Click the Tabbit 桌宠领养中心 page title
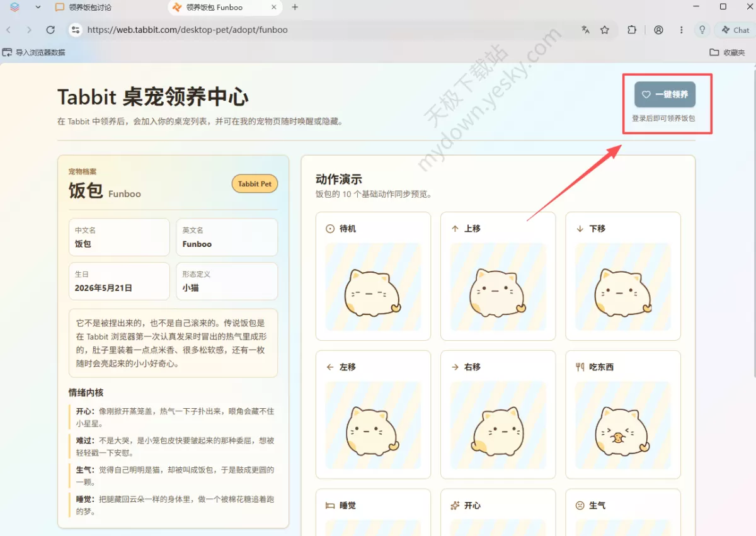Viewport: 756px width, 536px height. (x=153, y=97)
